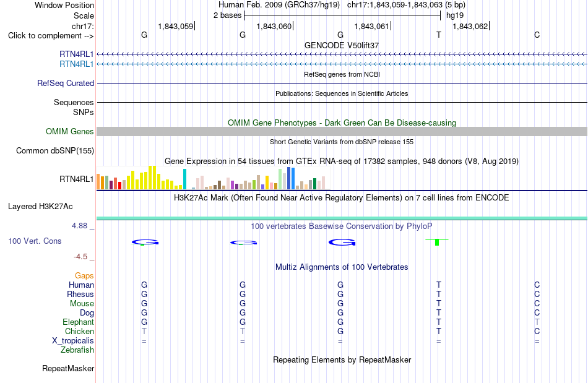
Task: Click the -4.5 PhyloP minimum value
Action: [x=80, y=257]
